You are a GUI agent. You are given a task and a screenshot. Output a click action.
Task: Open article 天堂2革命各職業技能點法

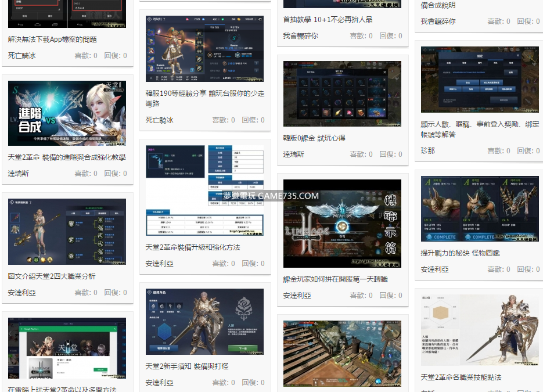(x=461, y=377)
